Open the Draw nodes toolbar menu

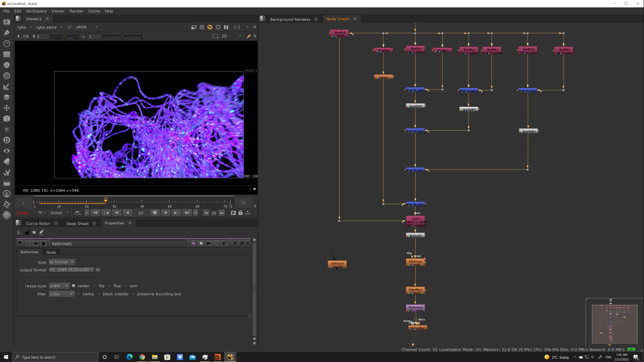[x=6, y=33]
